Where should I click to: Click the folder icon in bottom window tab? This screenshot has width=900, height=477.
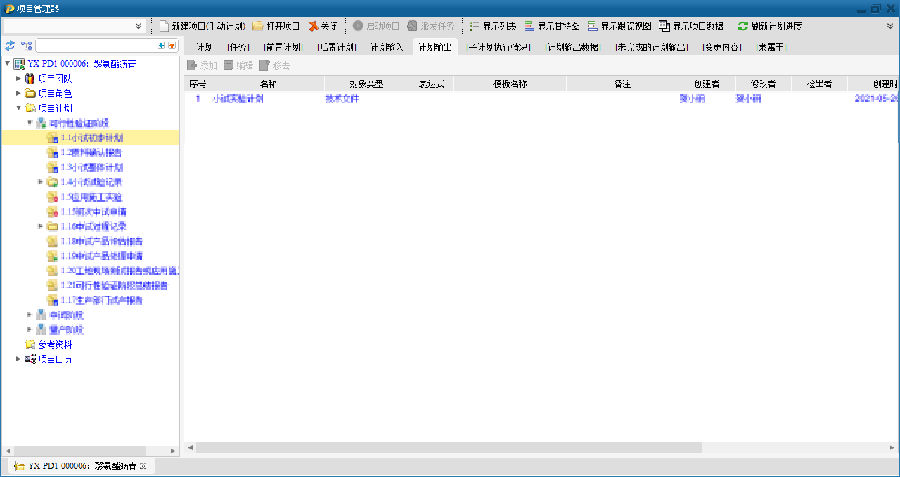[20, 467]
